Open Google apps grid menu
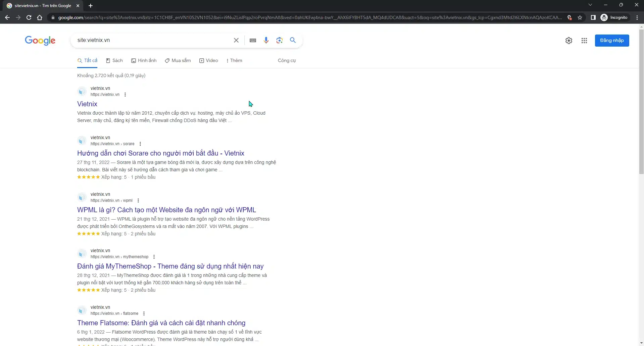This screenshot has width=644, height=346. click(x=584, y=41)
